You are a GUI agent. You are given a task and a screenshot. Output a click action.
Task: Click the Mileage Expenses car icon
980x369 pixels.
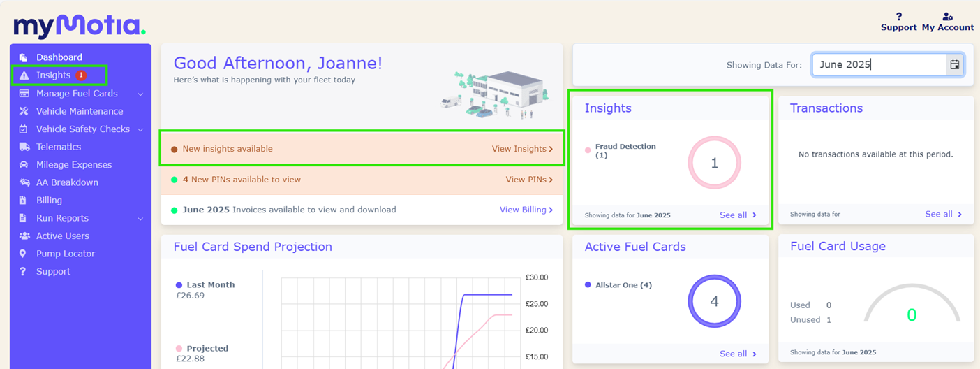(x=24, y=165)
